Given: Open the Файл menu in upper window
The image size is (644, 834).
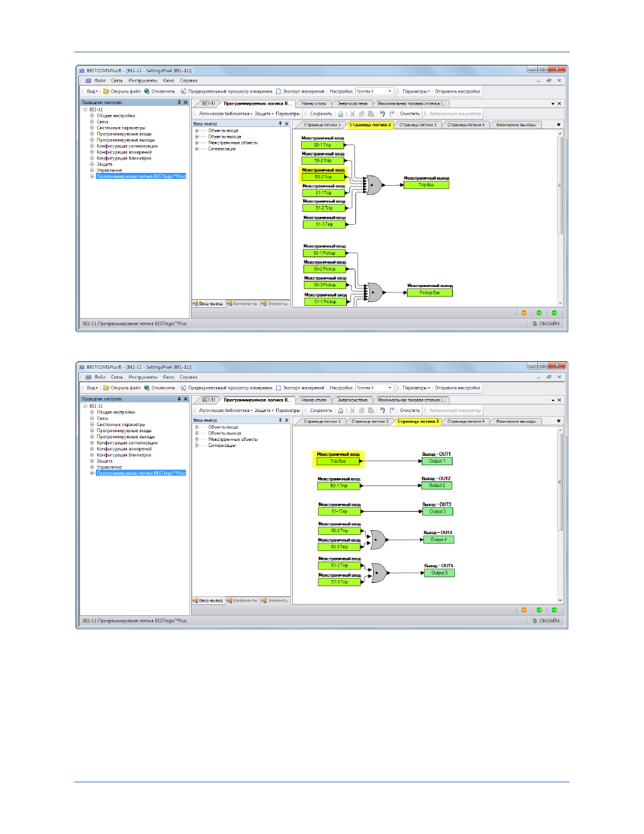Looking at the screenshot, I should (100, 80).
